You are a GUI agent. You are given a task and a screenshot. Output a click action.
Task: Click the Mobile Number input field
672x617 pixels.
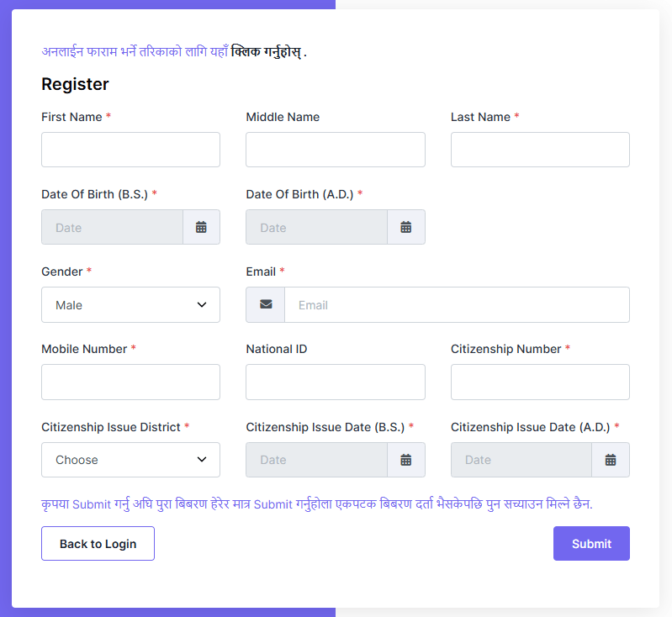130,382
